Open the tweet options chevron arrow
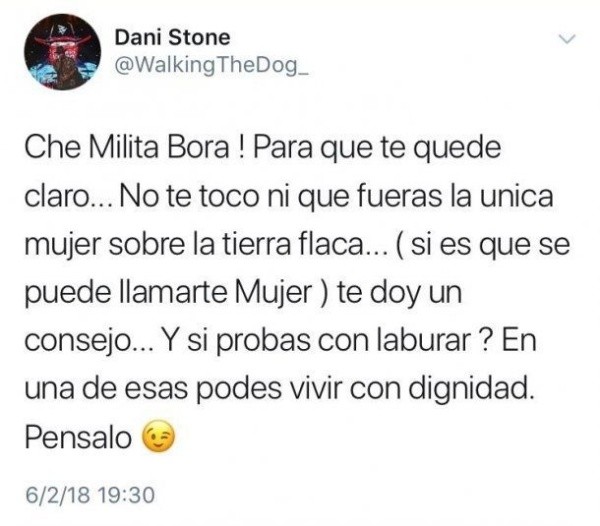Image resolution: width=600 pixels, height=526 pixels. coord(567,39)
